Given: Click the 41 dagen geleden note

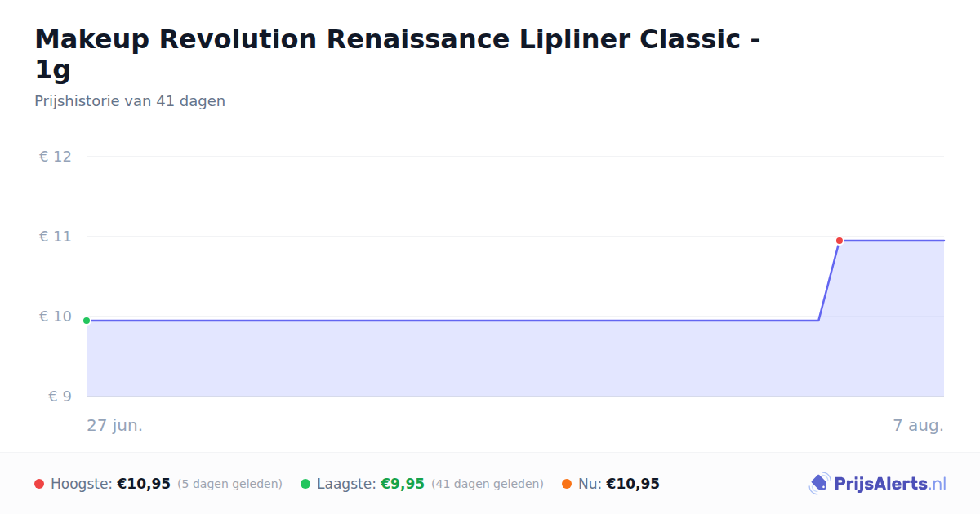Looking at the screenshot, I should pyautogui.click(x=488, y=485).
